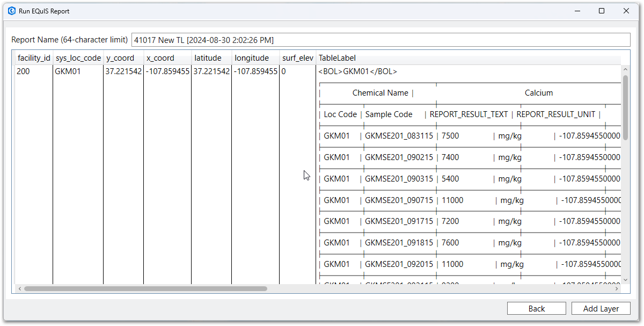Viewport: 644px width, 326px height.
Task: Click the vertical scrollbar thumb
Action: pyautogui.click(x=625, y=107)
